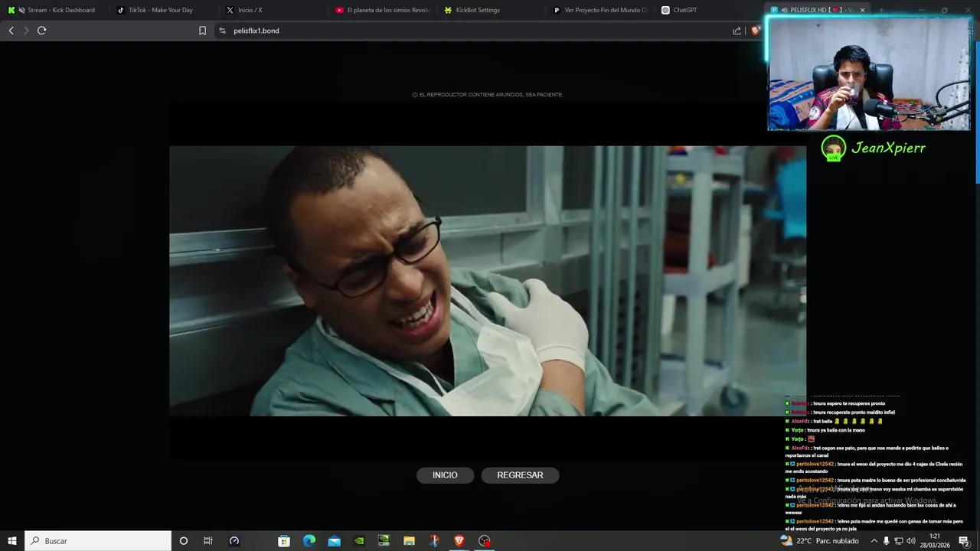
Task: Open Task View on the taskbar
Action: pos(208,541)
